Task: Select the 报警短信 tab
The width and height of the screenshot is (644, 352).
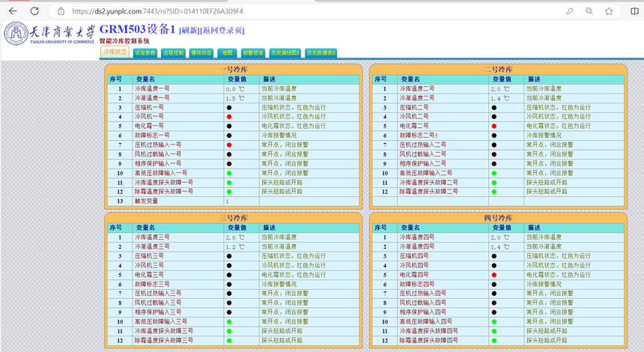Action: pos(252,53)
